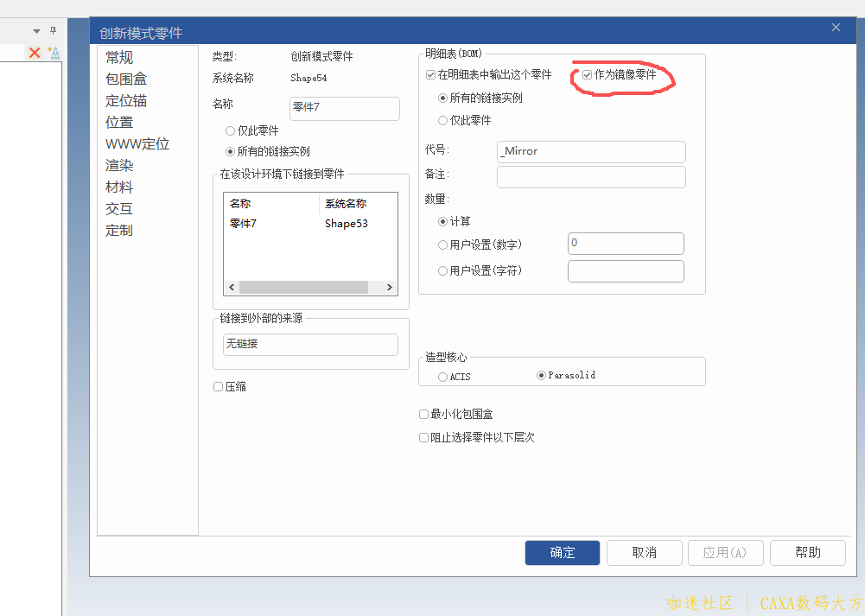
Task: Pin the left side panel open
Action: click(x=52, y=29)
